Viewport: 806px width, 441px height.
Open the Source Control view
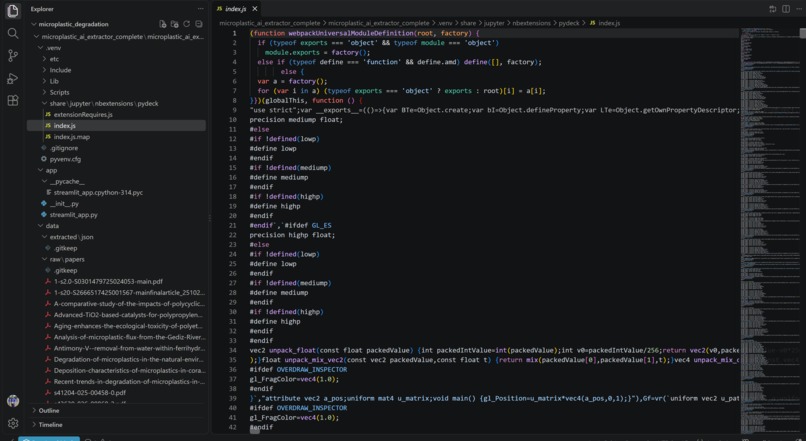[x=13, y=56]
